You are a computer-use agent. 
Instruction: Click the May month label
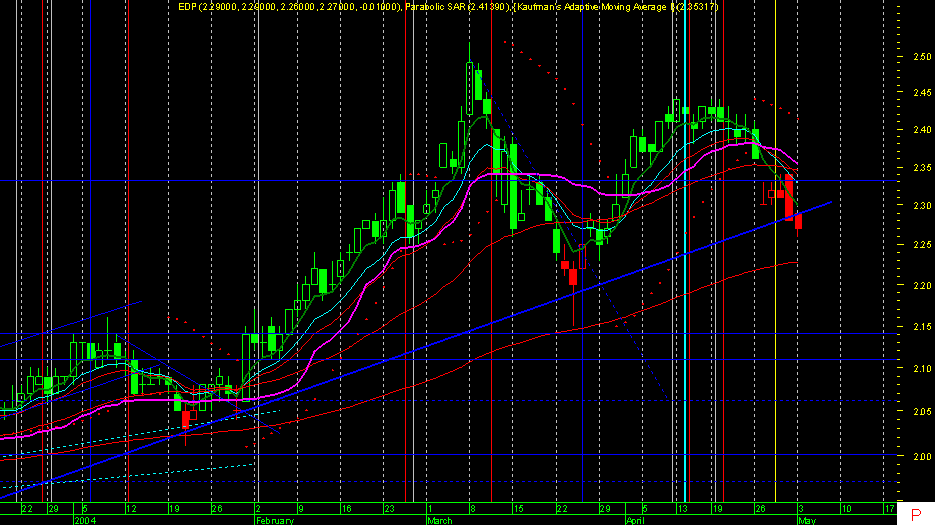coord(807,520)
